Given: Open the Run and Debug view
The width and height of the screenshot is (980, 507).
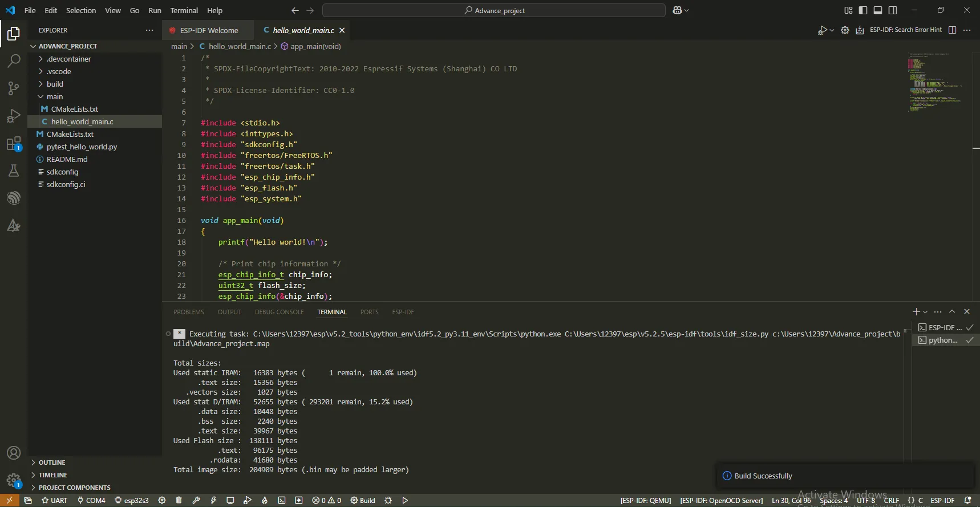Looking at the screenshot, I should [x=14, y=116].
